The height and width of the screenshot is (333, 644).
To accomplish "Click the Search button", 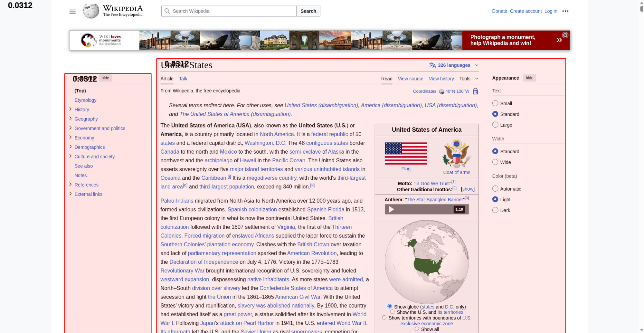I will pos(308,11).
